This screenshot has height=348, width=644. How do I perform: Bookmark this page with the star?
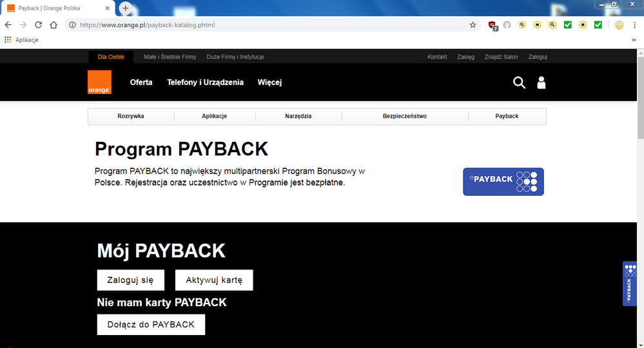473,25
